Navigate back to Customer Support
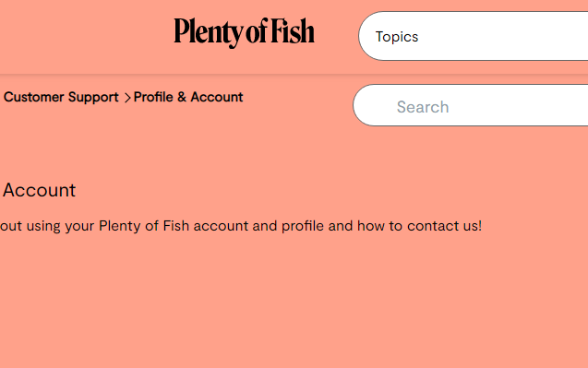 (61, 98)
